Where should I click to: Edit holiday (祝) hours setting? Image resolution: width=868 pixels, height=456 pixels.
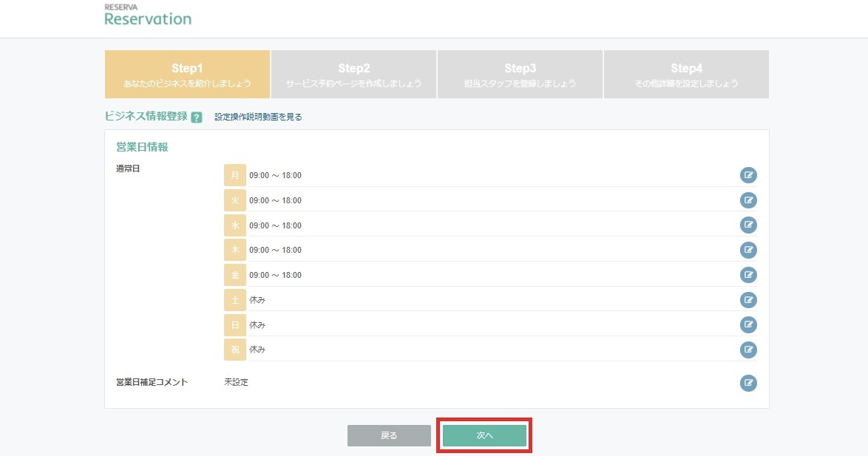pos(748,350)
